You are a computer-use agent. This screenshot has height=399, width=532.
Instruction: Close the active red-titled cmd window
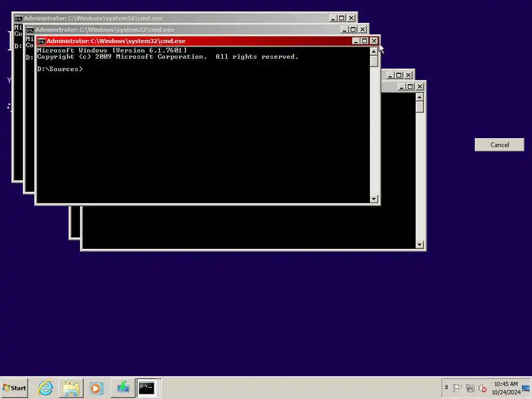374,41
